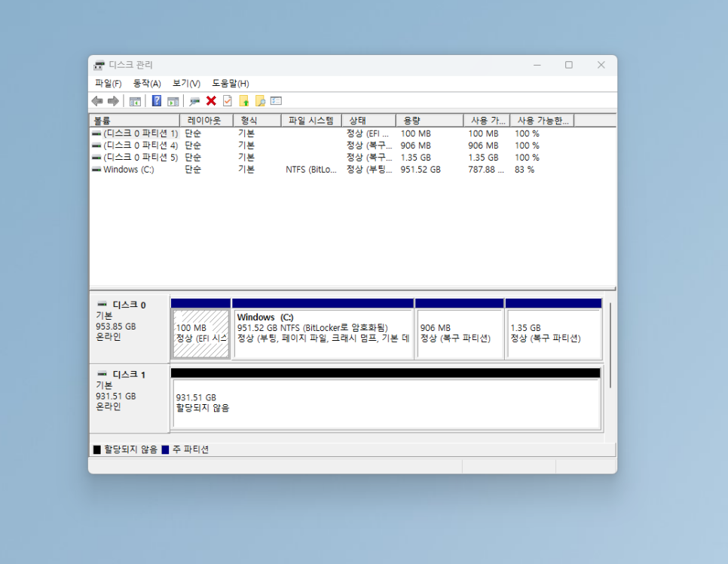Select the 100 MB EFI system partition block
This screenshot has width=728, height=564.
(x=200, y=333)
